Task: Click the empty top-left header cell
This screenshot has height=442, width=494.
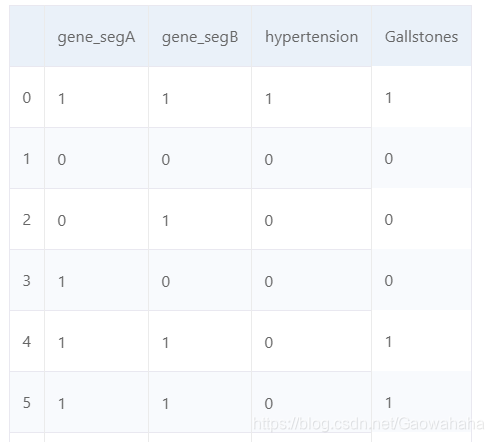Action: tap(27, 36)
